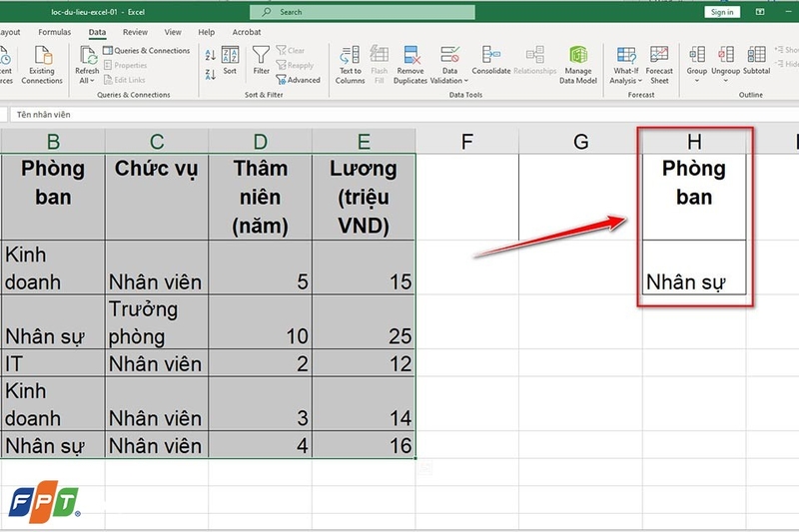Click the Refresh All icon

point(88,56)
